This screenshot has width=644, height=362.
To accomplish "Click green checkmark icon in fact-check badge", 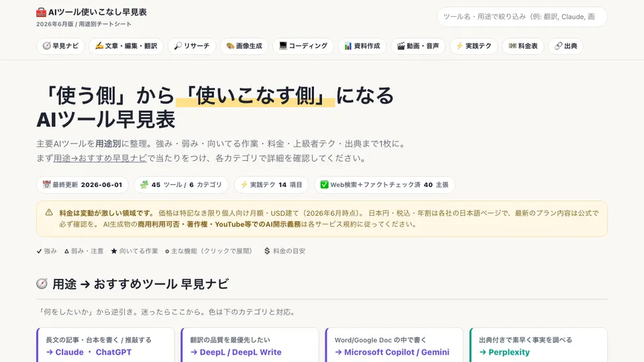I will [325, 185].
